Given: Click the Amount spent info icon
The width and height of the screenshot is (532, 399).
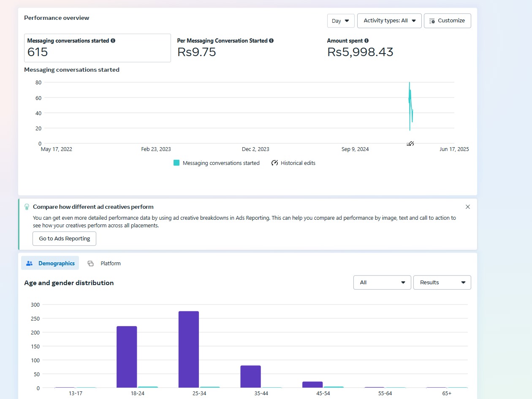Looking at the screenshot, I should coord(366,41).
